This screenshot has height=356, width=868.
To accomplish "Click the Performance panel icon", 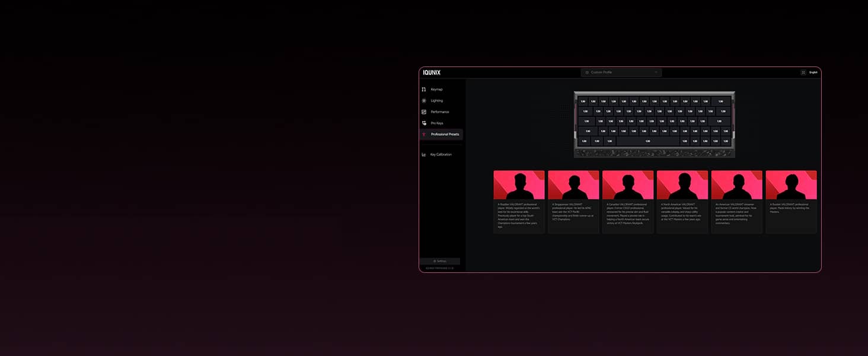I will (x=424, y=112).
